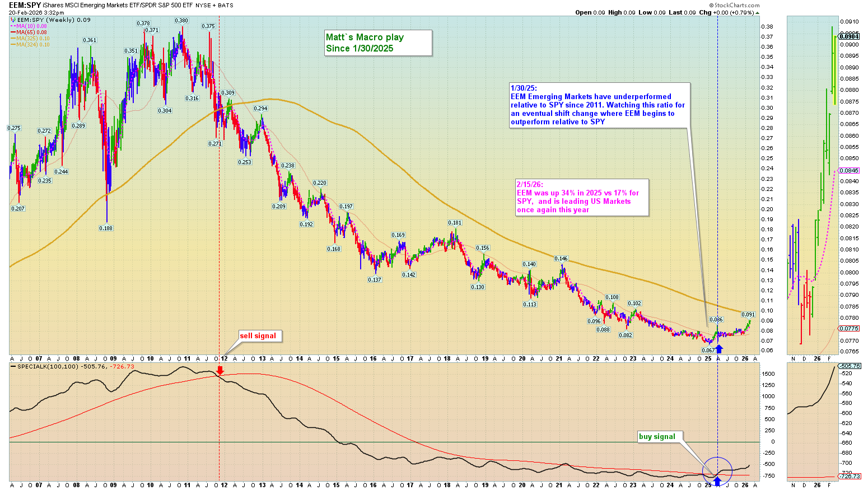Click the blue up arrow below the 0.067 low

click(720, 349)
